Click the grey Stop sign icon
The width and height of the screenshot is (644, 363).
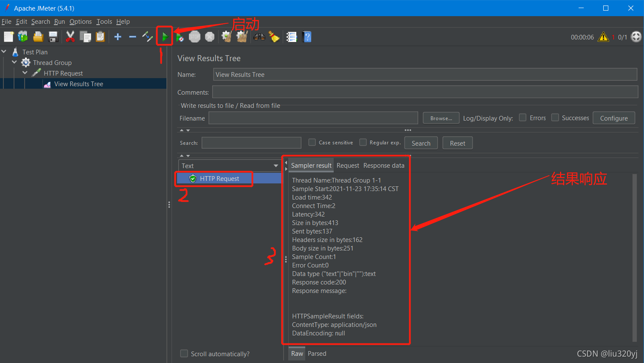pos(194,37)
